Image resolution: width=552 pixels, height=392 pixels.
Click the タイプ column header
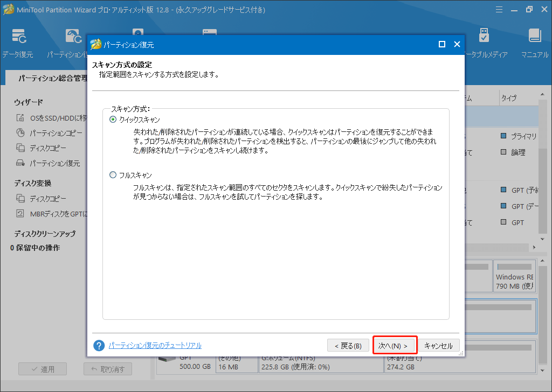point(509,98)
